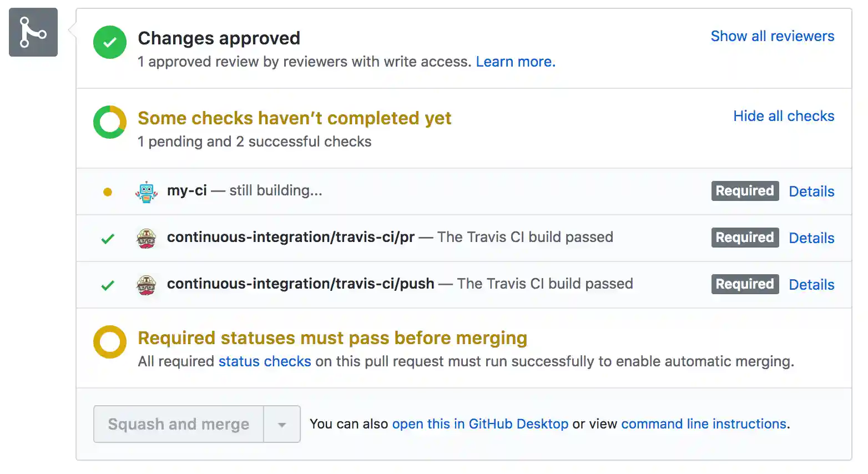Click the green checkmark beside travis-ci/pr
Viewport: 868px width, 474px height.
click(x=108, y=238)
